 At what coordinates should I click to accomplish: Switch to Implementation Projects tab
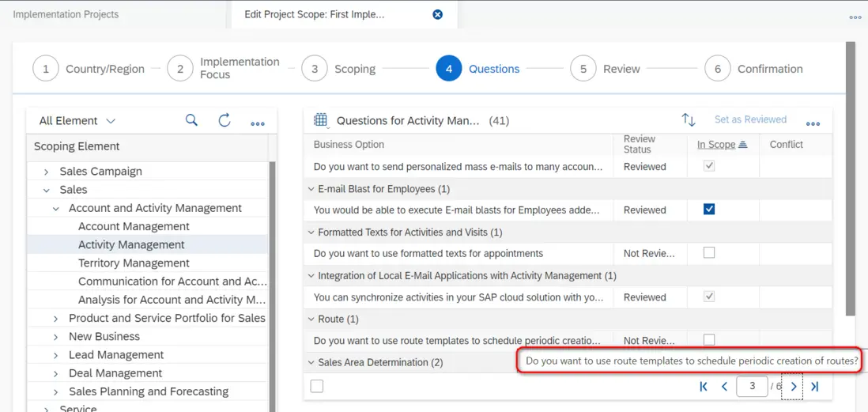[66, 14]
